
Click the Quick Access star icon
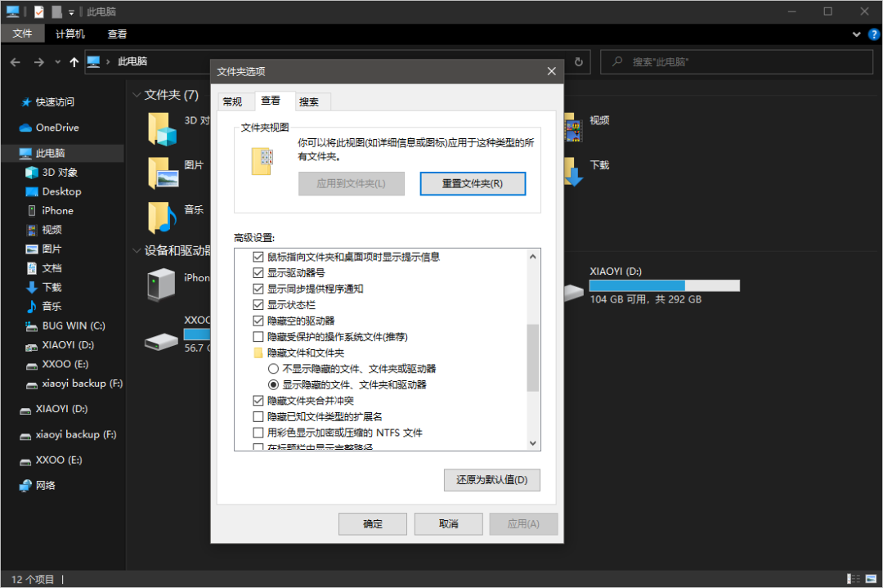[x=26, y=102]
